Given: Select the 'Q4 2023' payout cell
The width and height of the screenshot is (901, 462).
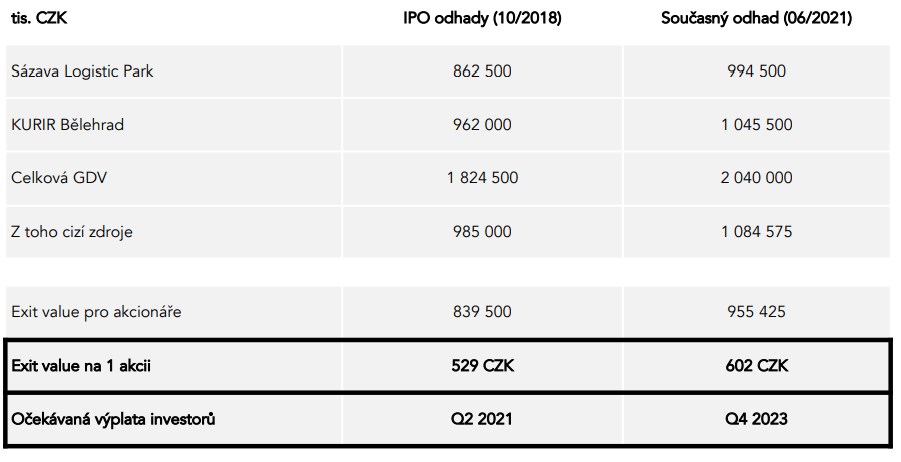Looking at the screenshot, I should (x=757, y=419).
